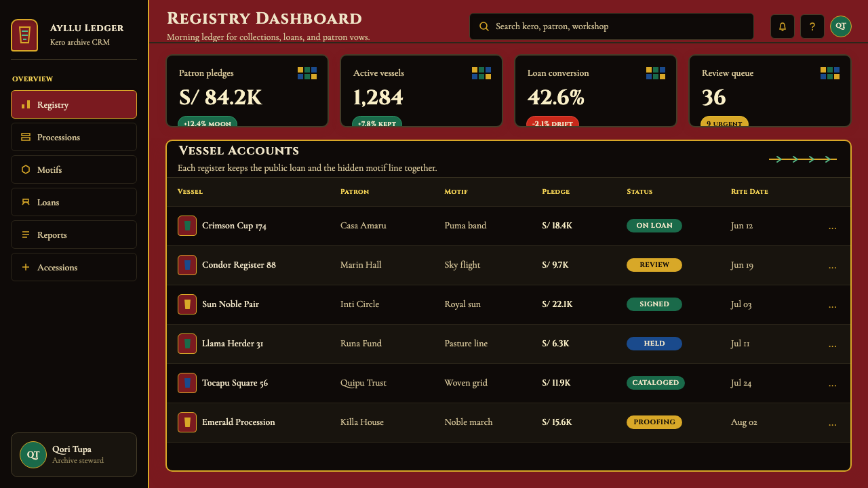Click mosaic icon on Review queue card
Screen dimensions: 868x488
point(830,73)
